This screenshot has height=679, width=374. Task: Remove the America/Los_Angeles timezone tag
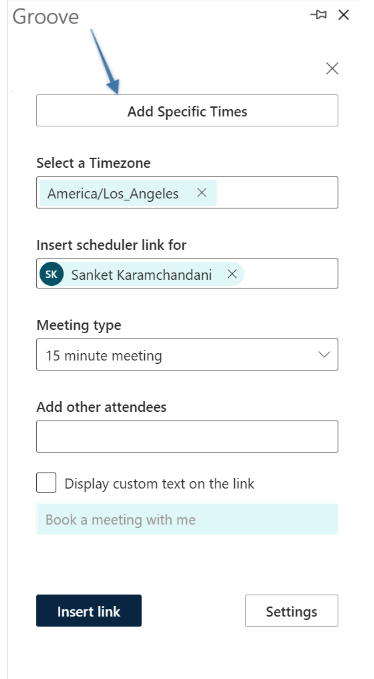pos(202,193)
